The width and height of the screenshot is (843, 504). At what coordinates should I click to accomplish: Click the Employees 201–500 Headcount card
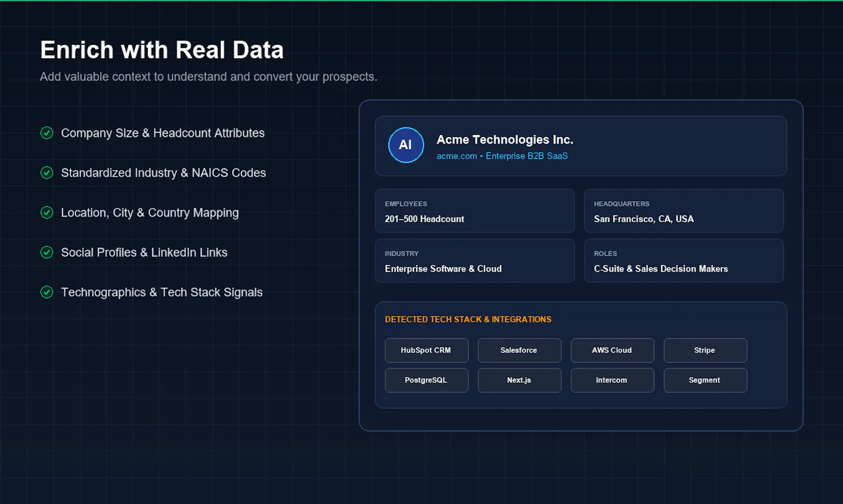tap(475, 211)
